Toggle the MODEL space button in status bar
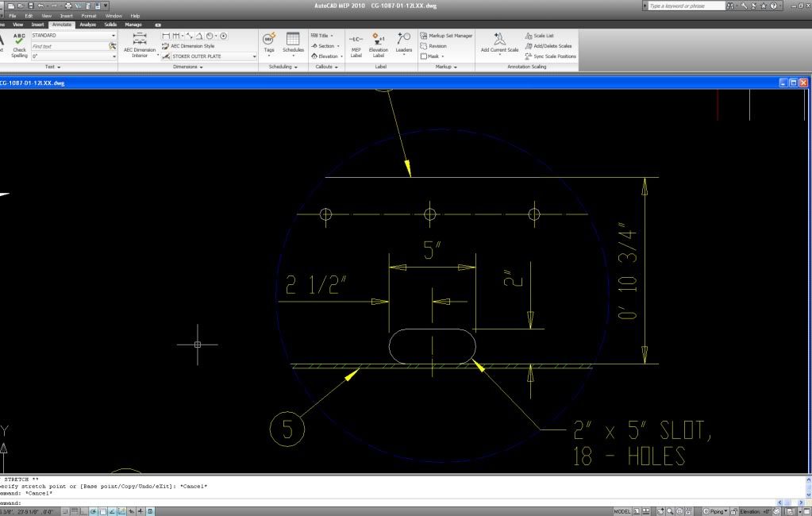The image size is (812, 516). pyautogui.click(x=622, y=511)
